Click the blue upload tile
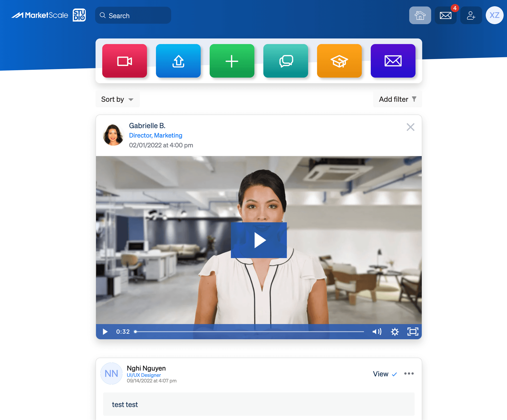The image size is (507, 420). (x=178, y=61)
